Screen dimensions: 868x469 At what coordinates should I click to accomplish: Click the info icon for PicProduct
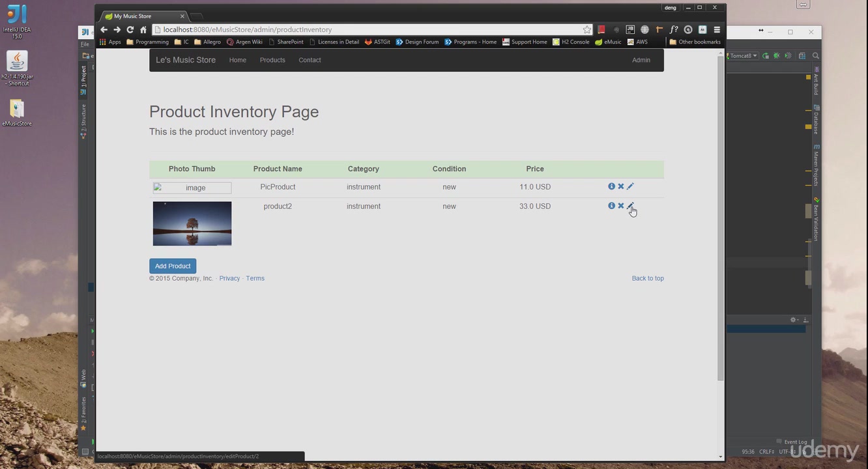[x=611, y=186]
